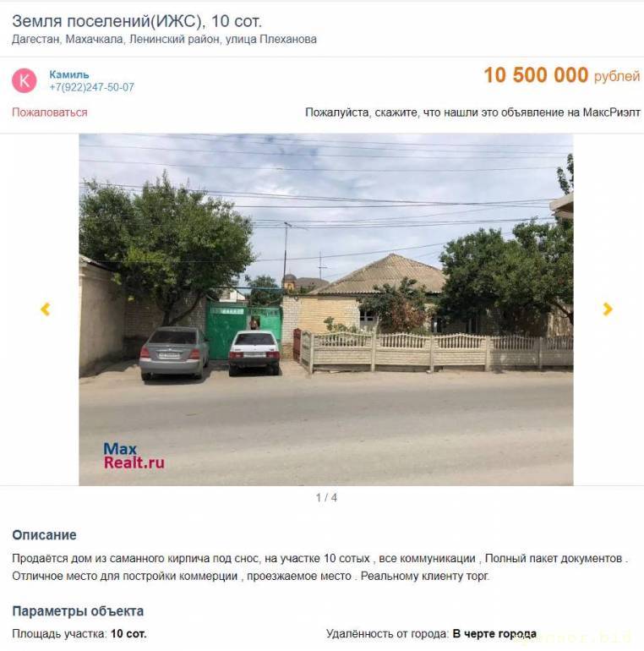Click description line starting Отличное место
Viewport: 644px width, 651px height.
point(251,577)
